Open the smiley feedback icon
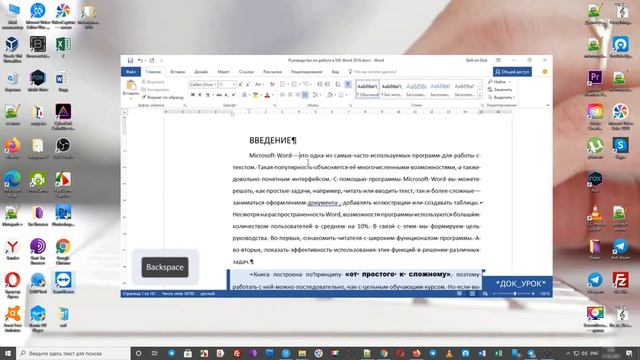This screenshot has width=640, height=360. pos(544,72)
